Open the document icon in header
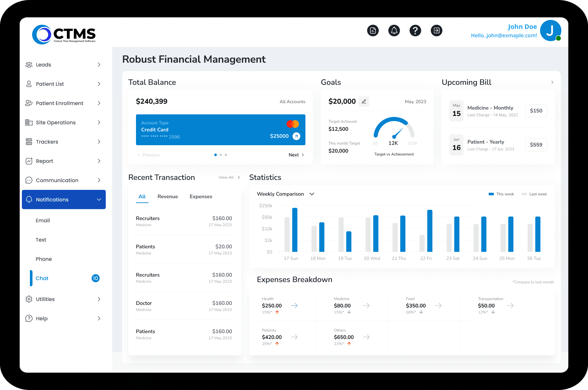Image resolution: width=588 pixels, height=390 pixels. [x=373, y=31]
